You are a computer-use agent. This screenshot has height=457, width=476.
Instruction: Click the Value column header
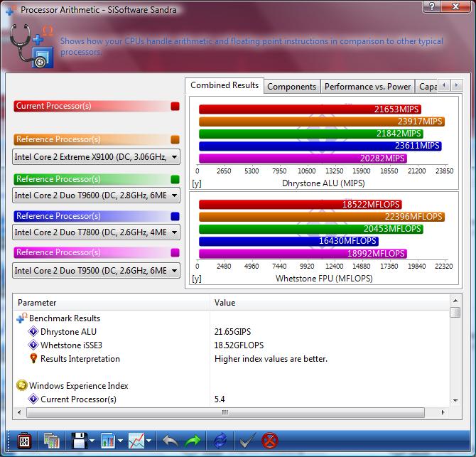pos(330,303)
